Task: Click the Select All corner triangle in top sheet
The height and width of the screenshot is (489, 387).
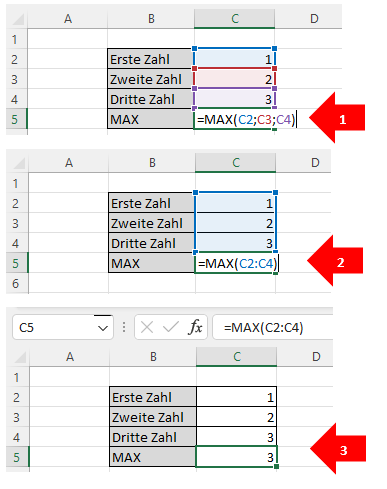Action: coord(18,19)
